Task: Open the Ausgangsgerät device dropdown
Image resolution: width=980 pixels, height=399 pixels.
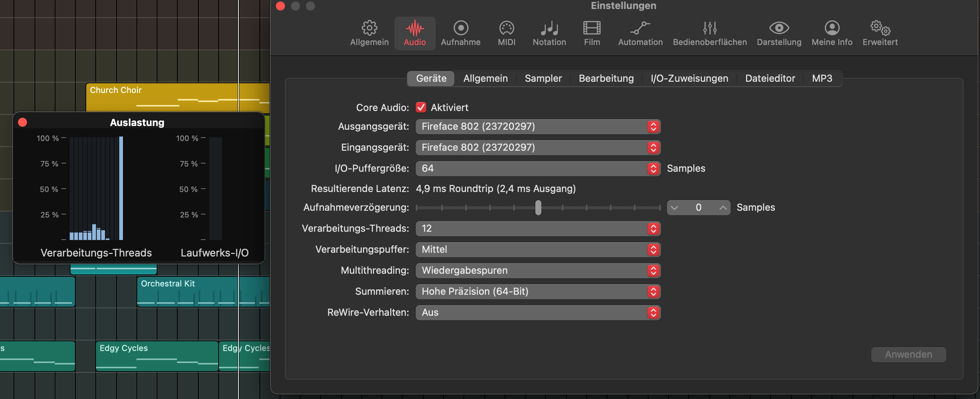Action: [538, 127]
